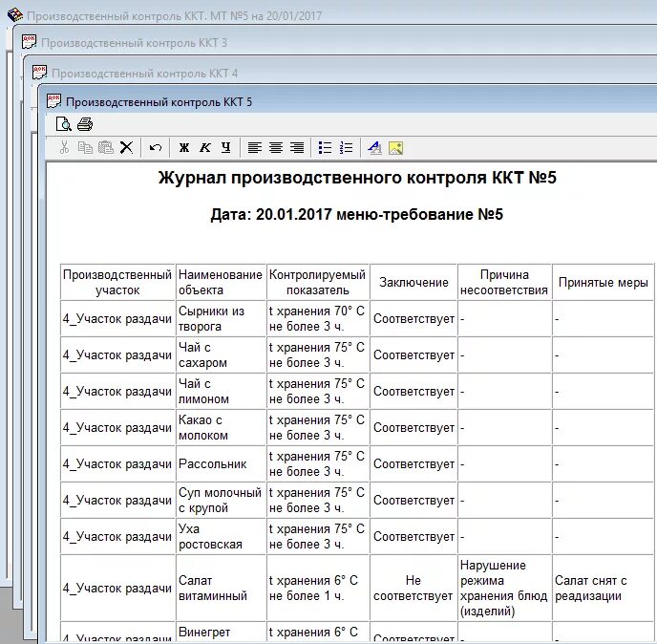Click the 'Салат снят с реадизации' cell

click(x=603, y=588)
